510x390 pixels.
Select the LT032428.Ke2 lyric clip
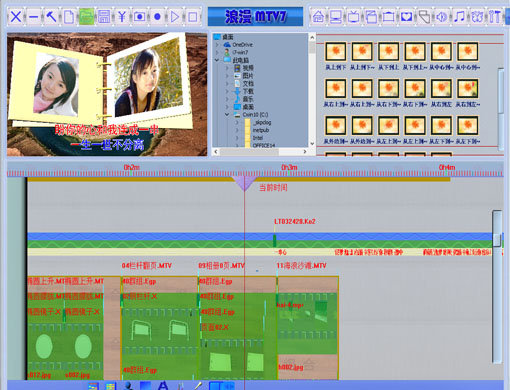pos(295,221)
